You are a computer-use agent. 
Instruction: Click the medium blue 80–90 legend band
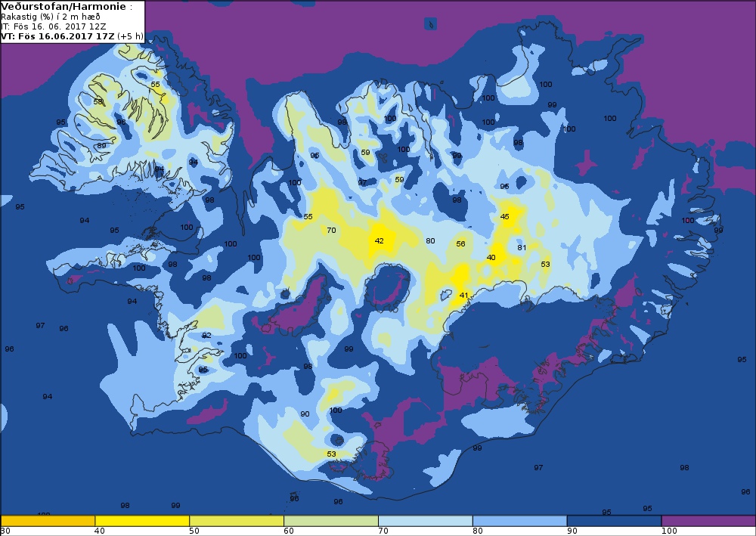(520, 521)
